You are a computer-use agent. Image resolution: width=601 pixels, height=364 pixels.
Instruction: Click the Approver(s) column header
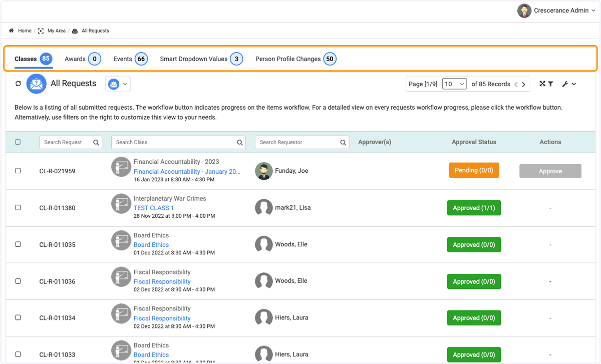pyautogui.click(x=375, y=142)
